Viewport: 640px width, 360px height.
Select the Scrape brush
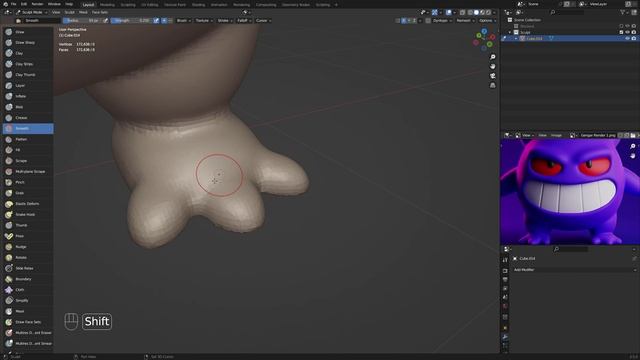[28, 161]
